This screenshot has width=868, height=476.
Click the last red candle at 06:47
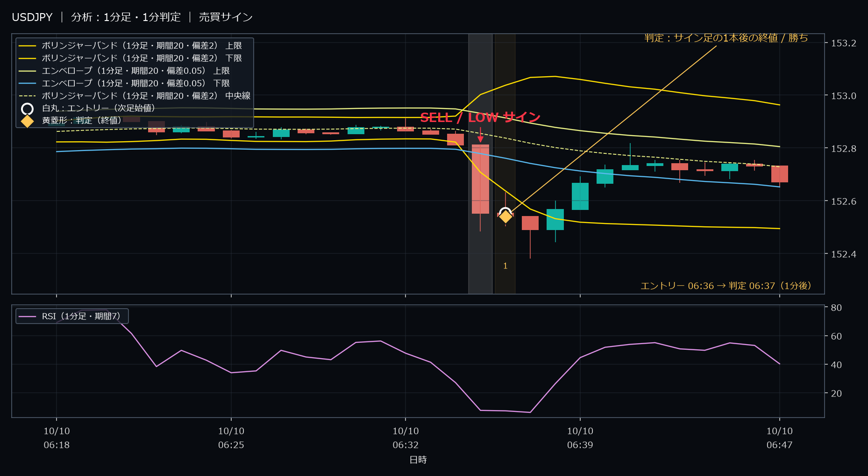point(780,174)
